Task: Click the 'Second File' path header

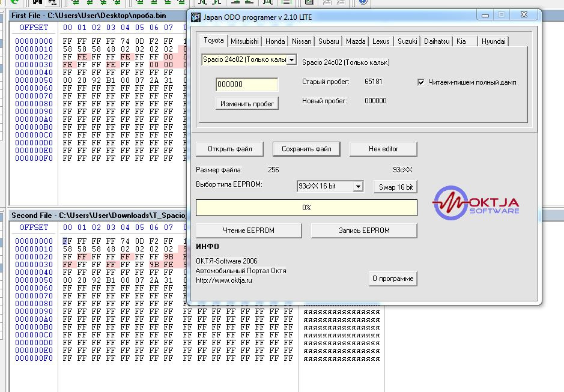Action: tap(98, 216)
